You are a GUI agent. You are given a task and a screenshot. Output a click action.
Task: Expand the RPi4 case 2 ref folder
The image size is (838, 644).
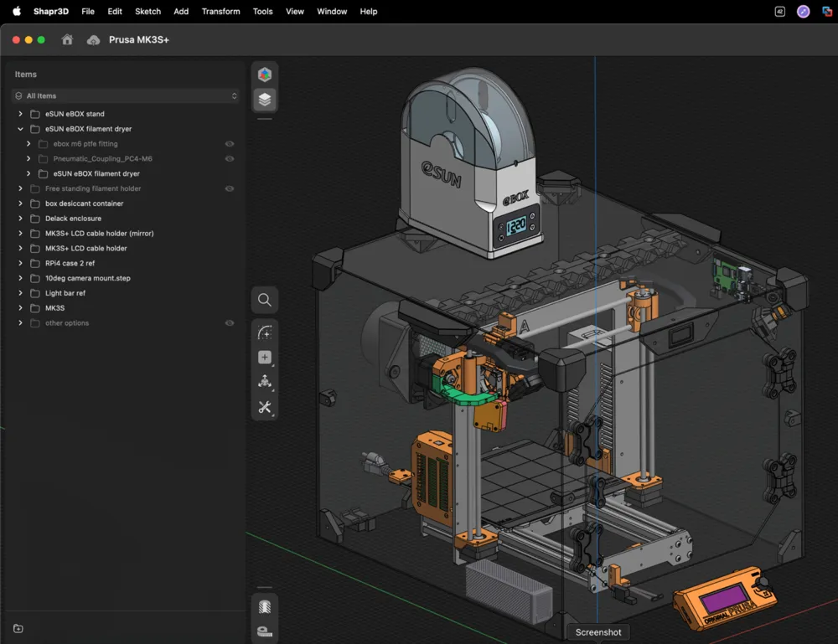(20, 263)
